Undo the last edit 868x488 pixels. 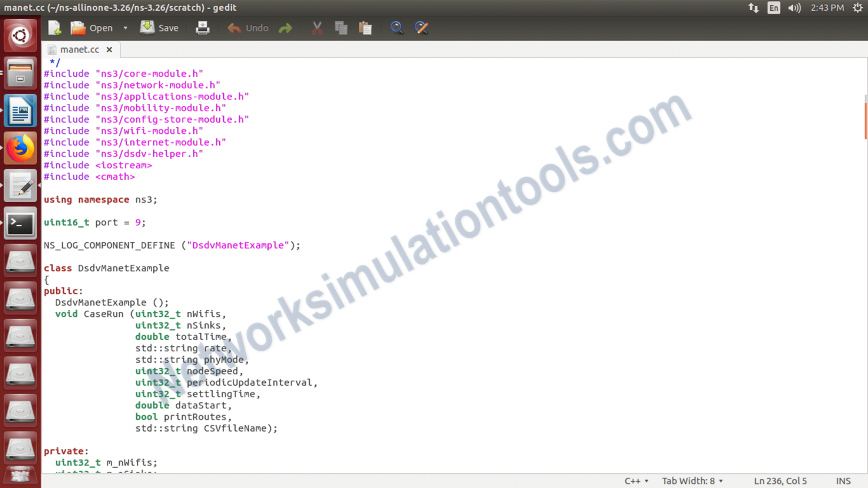pyautogui.click(x=247, y=27)
